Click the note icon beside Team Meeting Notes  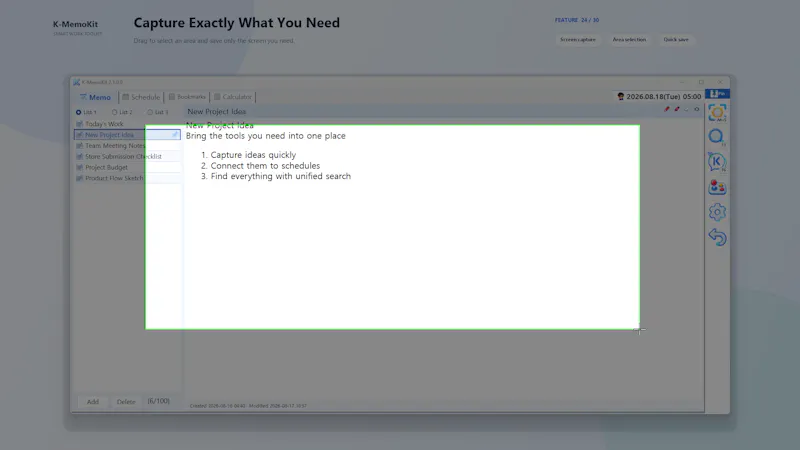click(x=80, y=145)
